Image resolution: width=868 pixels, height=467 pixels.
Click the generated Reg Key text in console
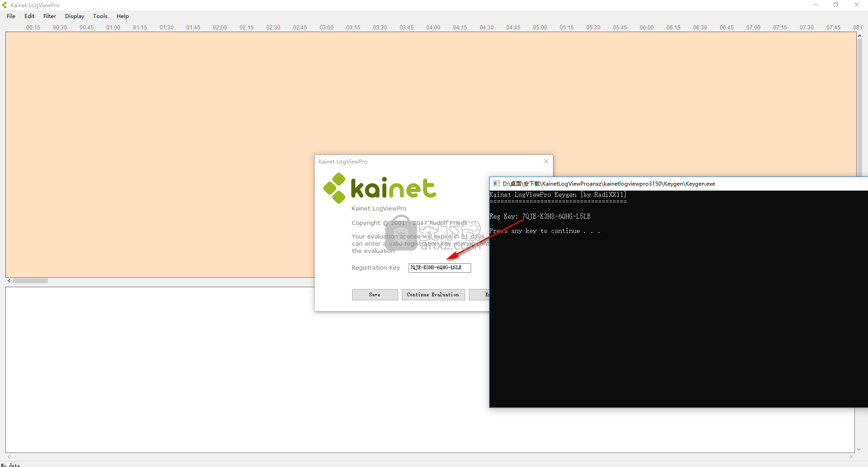coord(556,216)
